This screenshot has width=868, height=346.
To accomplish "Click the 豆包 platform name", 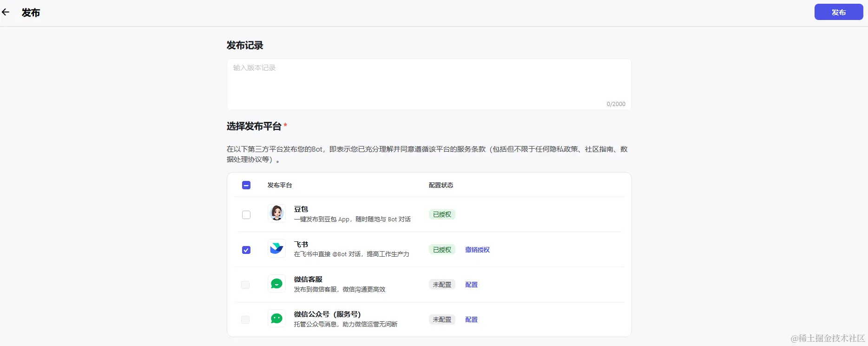I will tap(301, 209).
